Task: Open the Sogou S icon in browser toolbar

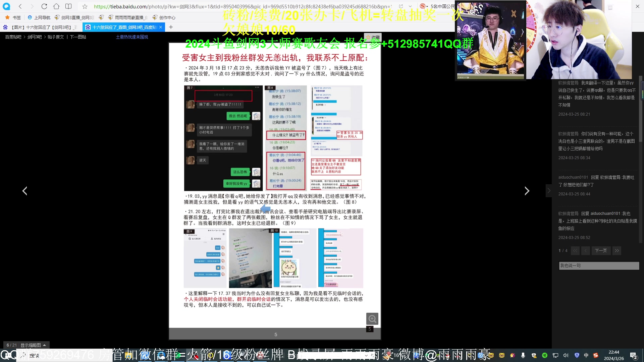Action: [x=423, y=6]
